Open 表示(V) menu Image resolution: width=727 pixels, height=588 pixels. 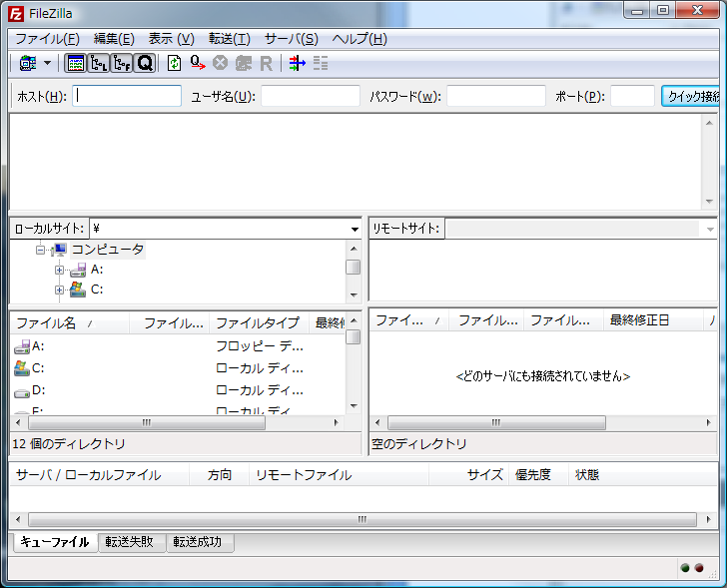pos(171,39)
